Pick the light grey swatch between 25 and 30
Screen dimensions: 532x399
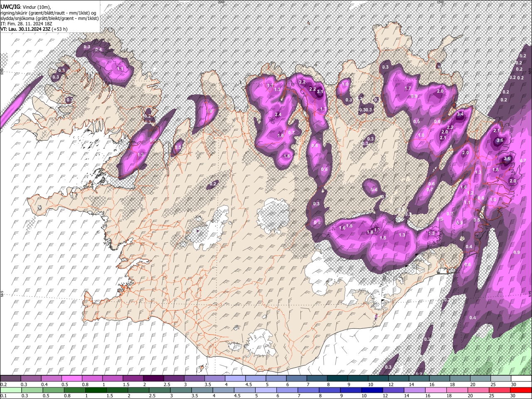click(501, 379)
